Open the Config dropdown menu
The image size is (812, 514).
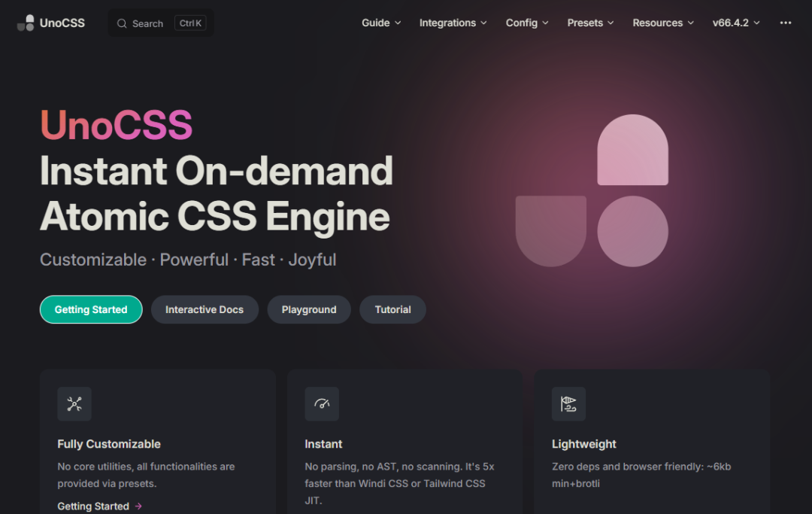pos(527,23)
